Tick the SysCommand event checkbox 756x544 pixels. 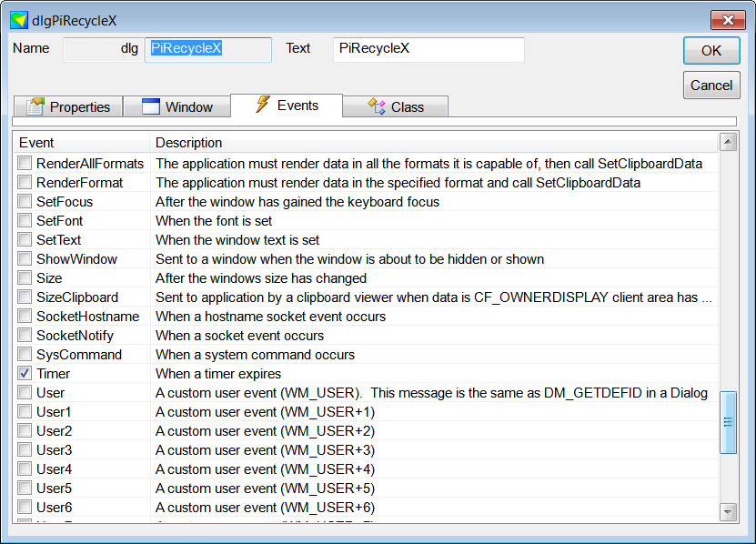(x=25, y=355)
